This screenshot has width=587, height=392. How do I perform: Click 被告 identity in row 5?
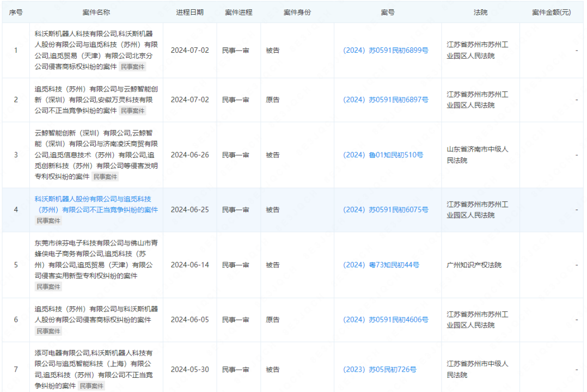(272, 265)
